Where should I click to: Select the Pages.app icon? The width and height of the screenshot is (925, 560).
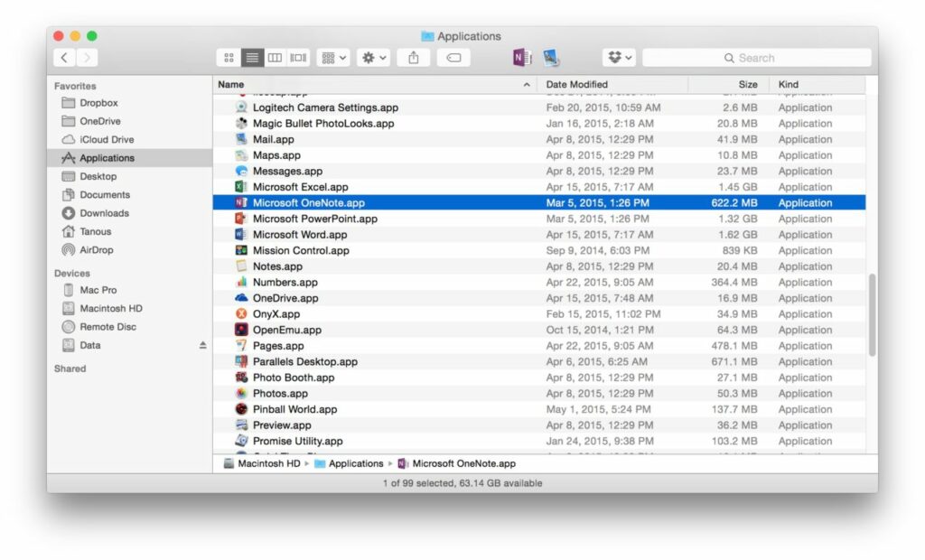tap(240, 346)
